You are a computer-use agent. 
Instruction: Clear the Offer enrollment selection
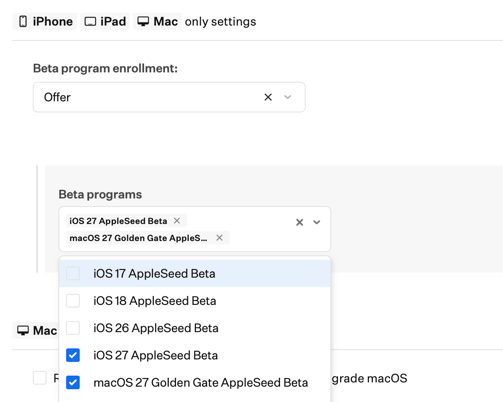268,97
